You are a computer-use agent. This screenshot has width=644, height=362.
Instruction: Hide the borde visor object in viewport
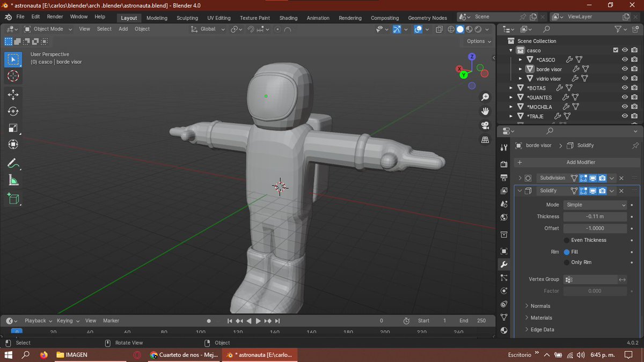click(x=625, y=69)
